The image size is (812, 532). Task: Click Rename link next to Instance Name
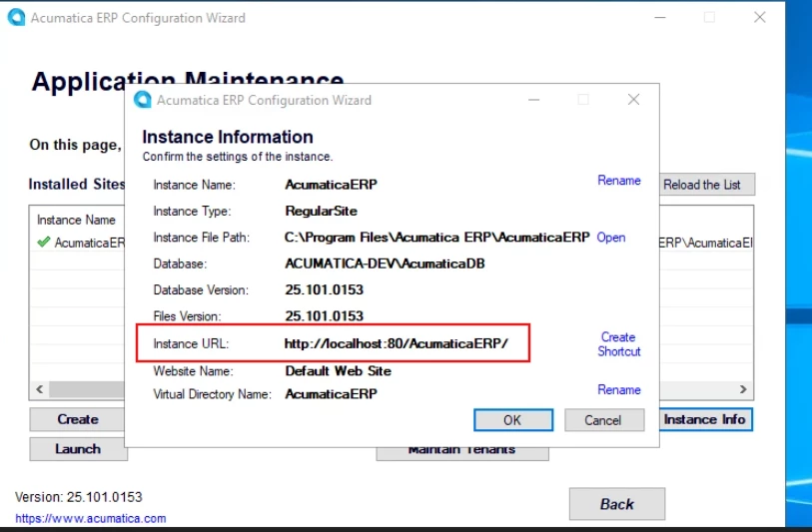tap(619, 181)
